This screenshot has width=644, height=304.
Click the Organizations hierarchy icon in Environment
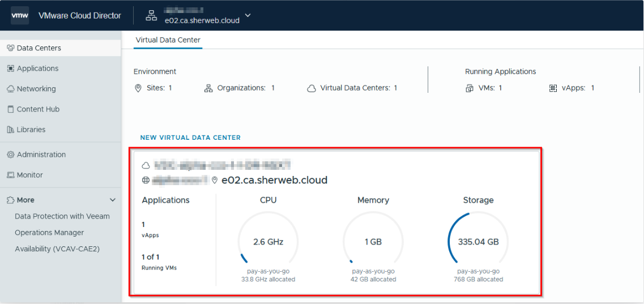208,88
